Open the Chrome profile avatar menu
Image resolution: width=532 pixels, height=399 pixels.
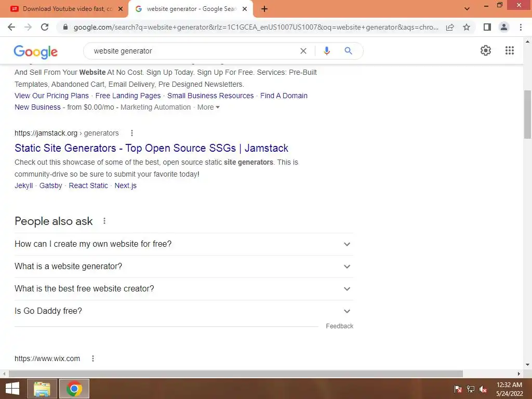pos(504,27)
